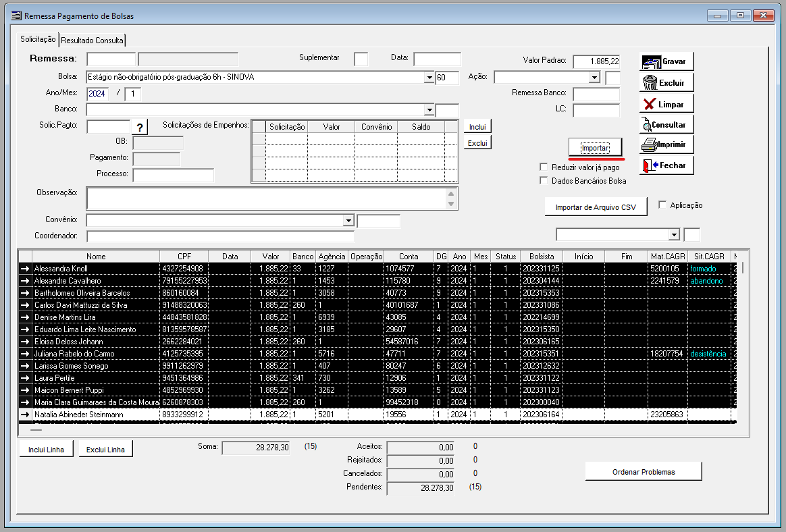The image size is (786, 532).
Task: Click the row arrow for Natalia Abineder Steinmann
Action: coord(25,415)
